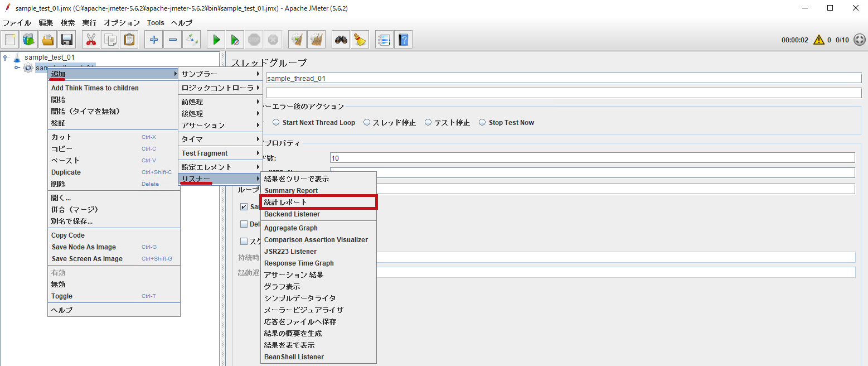Click the Clear broom-with-gear icon

[298, 40]
